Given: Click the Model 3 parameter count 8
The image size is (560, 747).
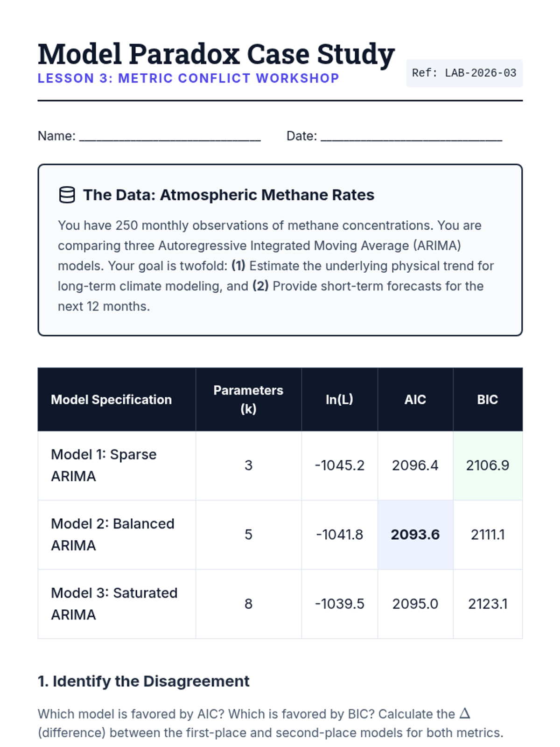Looking at the screenshot, I should click(x=248, y=604).
